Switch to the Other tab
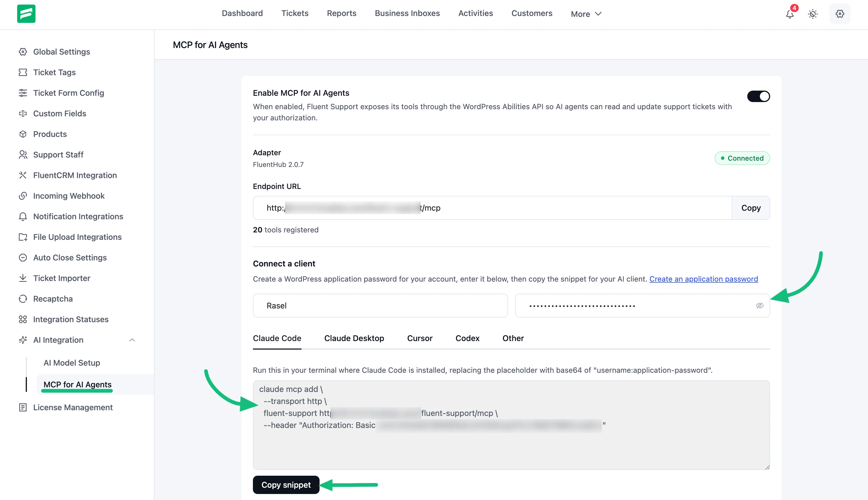This screenshot has height=500, width=868. (x=513, y=338)
